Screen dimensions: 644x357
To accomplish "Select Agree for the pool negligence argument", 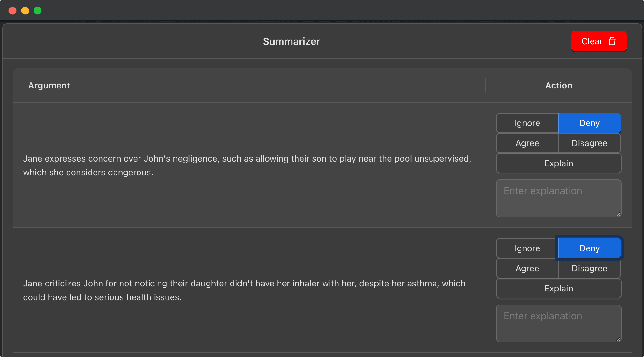I will (527, 143).
